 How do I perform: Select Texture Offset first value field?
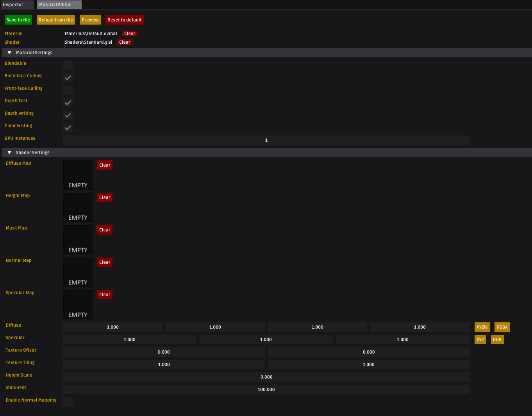tap(164, 352)
